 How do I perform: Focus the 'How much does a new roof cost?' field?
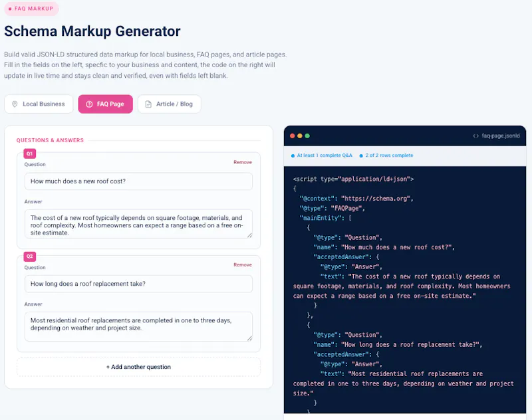click(x=138, y=181)
